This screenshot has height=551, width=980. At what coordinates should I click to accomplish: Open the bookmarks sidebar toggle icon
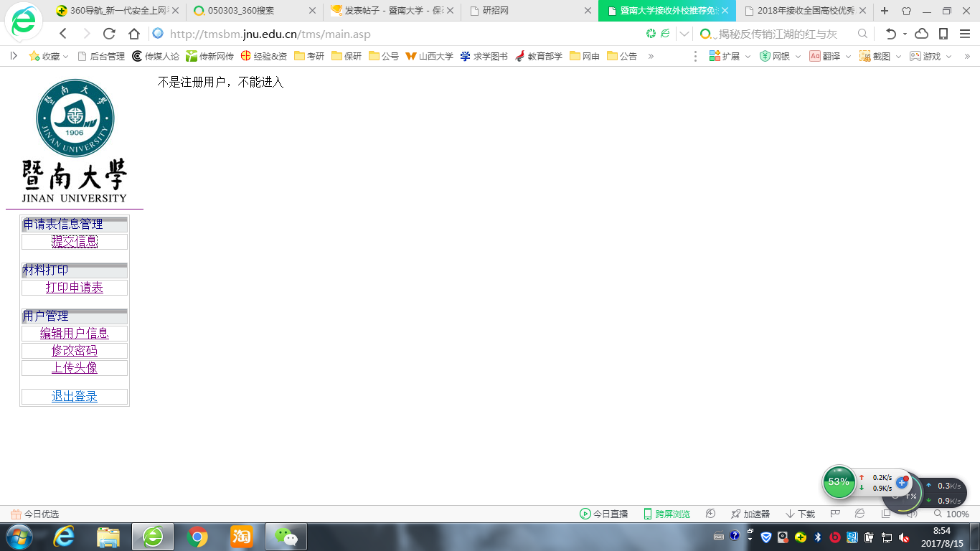(x=13, y=56)
